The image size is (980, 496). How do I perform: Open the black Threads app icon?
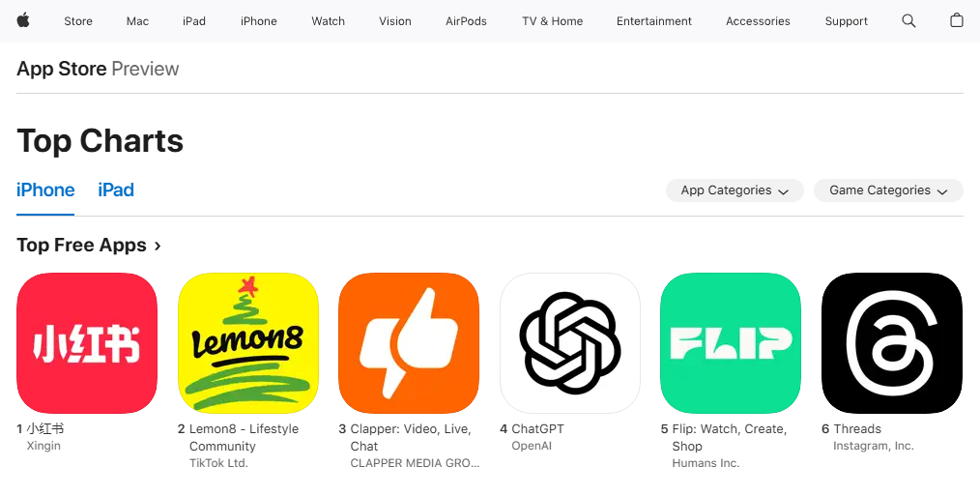(x=892, y=343)
